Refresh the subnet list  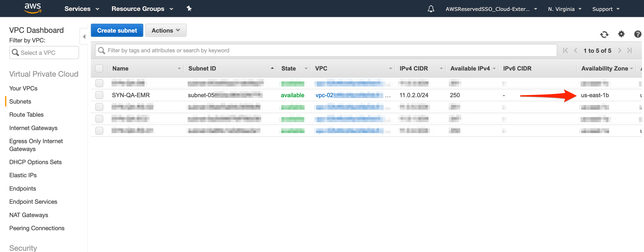pos(604,34)
